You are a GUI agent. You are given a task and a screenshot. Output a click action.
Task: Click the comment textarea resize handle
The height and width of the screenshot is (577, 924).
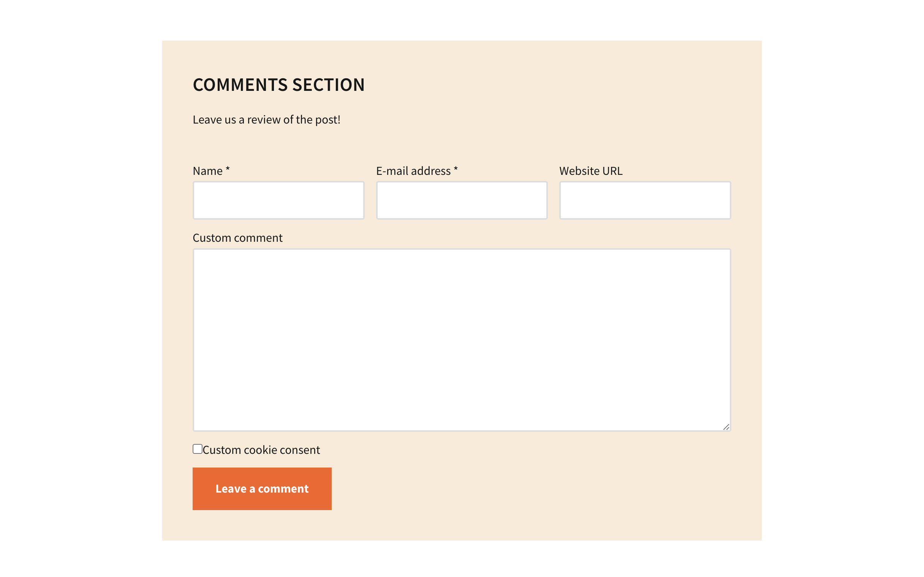(726, 427)
